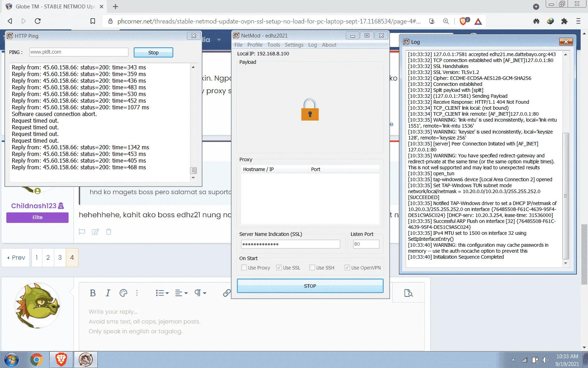The width and height of the screenshot is (588, 368).
Task: Open a new browser tab with the plus
Action: (115, 6)
